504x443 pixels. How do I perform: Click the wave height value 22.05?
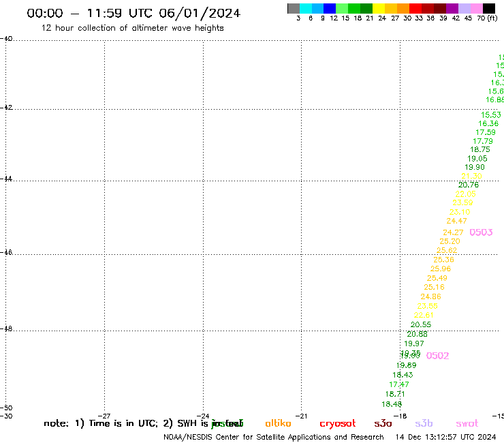click(465, 194)
